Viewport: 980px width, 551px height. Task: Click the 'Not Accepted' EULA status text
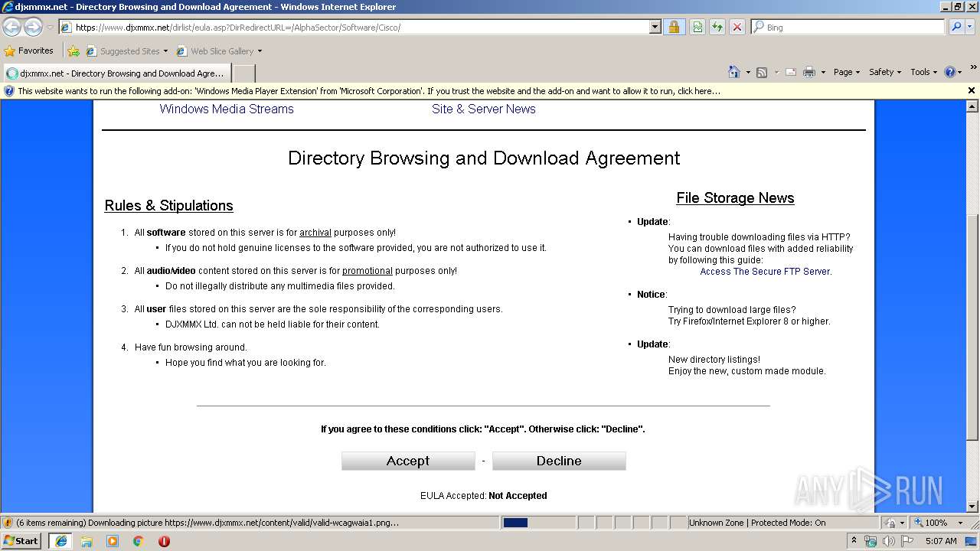(x=518, y=496)
